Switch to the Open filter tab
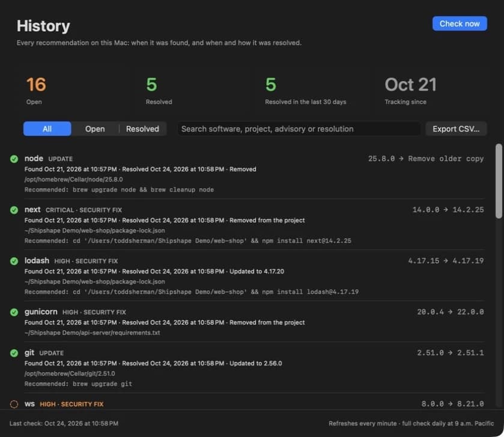 coord(95,129)
